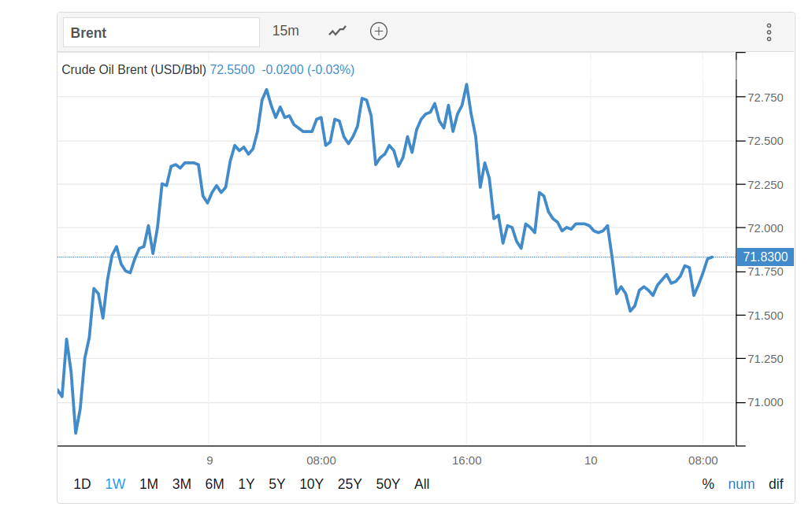Select the 50Y time range
Image resolution: width=812 pixels, height=514 pixels.
tap(388, 484)
